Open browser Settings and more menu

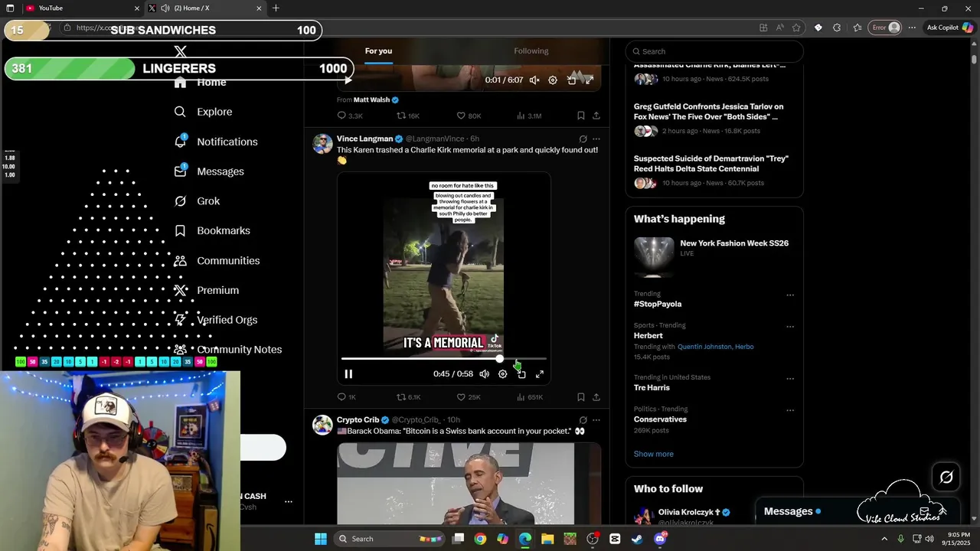pyautogui.click(x=912, y=28)
